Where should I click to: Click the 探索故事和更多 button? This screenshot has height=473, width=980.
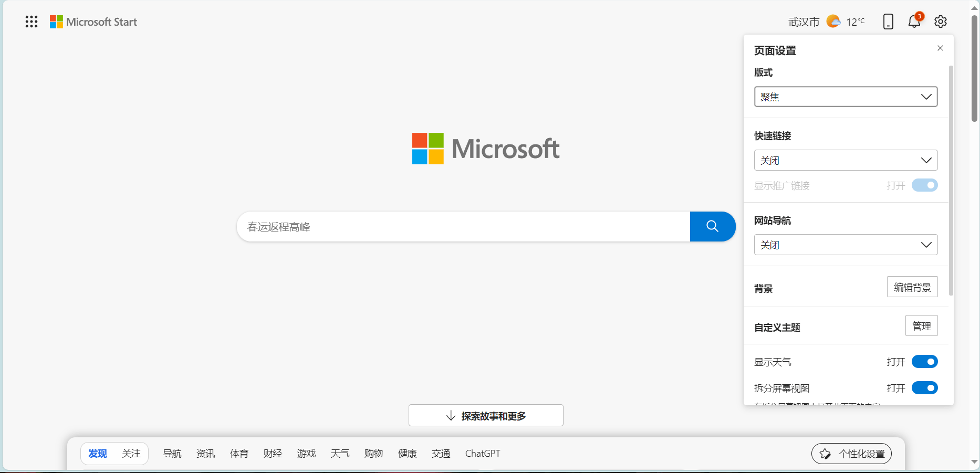point(486,415)
